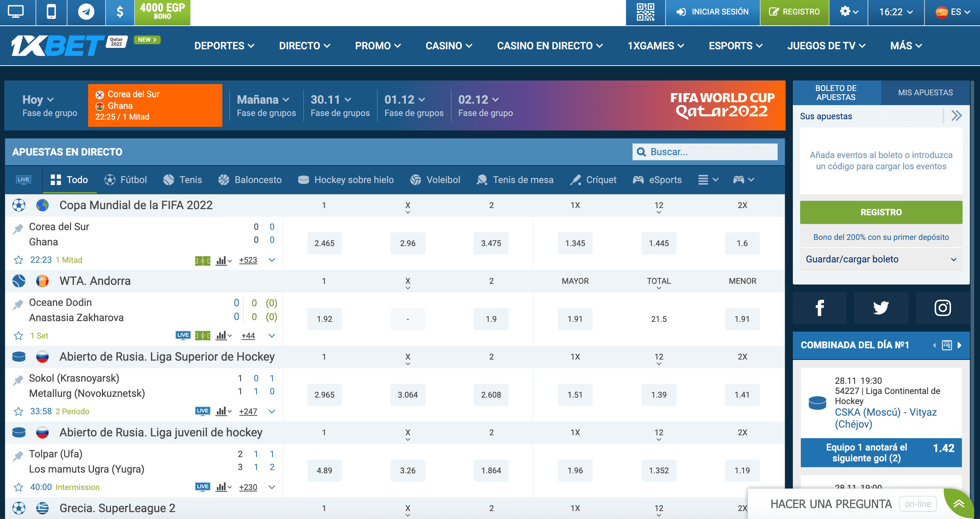Click the 1XBET logo

(58, 46)
